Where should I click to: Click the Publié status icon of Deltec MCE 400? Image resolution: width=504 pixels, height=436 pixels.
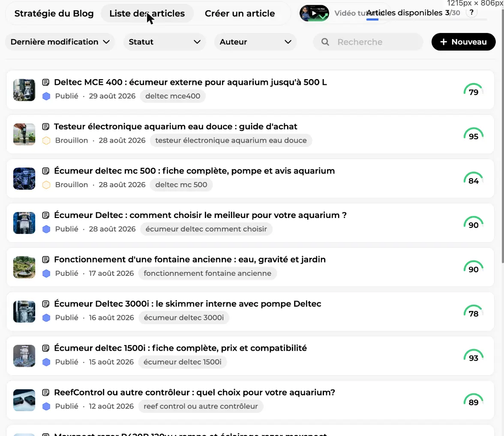point(46,96)
